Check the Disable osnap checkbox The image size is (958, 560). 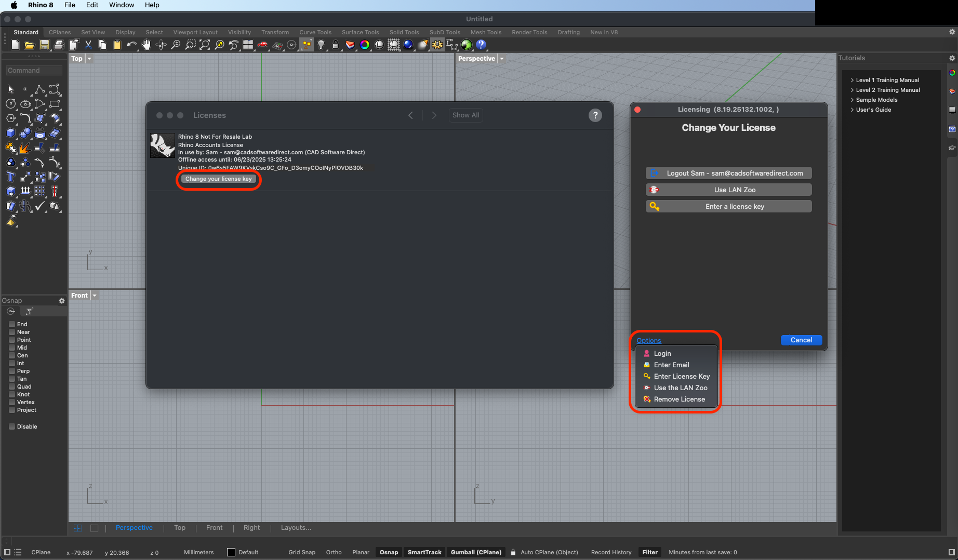[12, 426]
